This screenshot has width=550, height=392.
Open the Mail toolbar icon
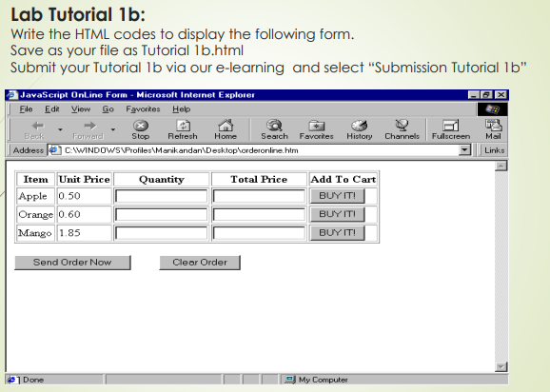(x=493, y=125)
